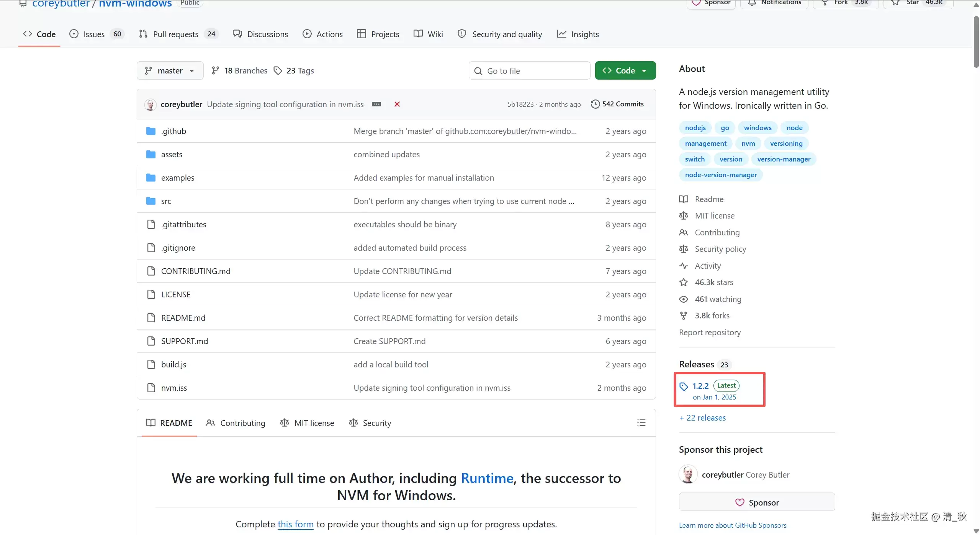Image resolution: width=980 pixels, height=535 pixels.
Task: Click the fork icon beside 3.8k forks
Action: (x=684, y=316)
